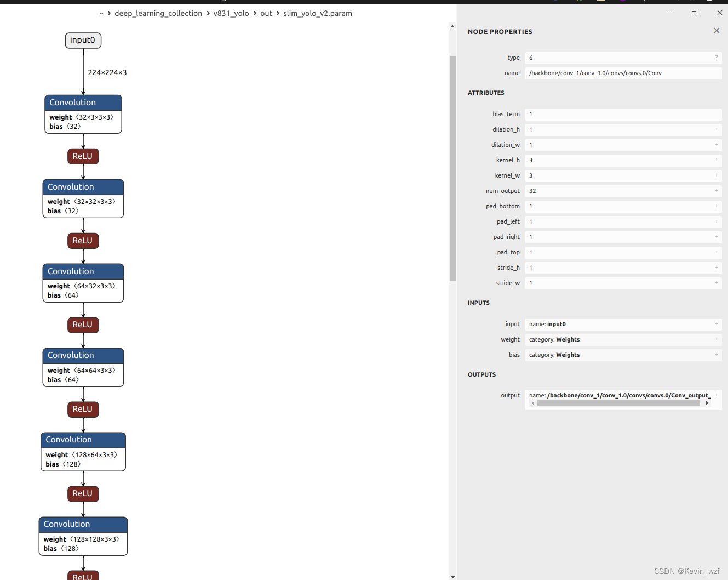Click the graph scrollbar down arrow
The height and width of the screenshot is (580, 728).
(x=452, y=576)
